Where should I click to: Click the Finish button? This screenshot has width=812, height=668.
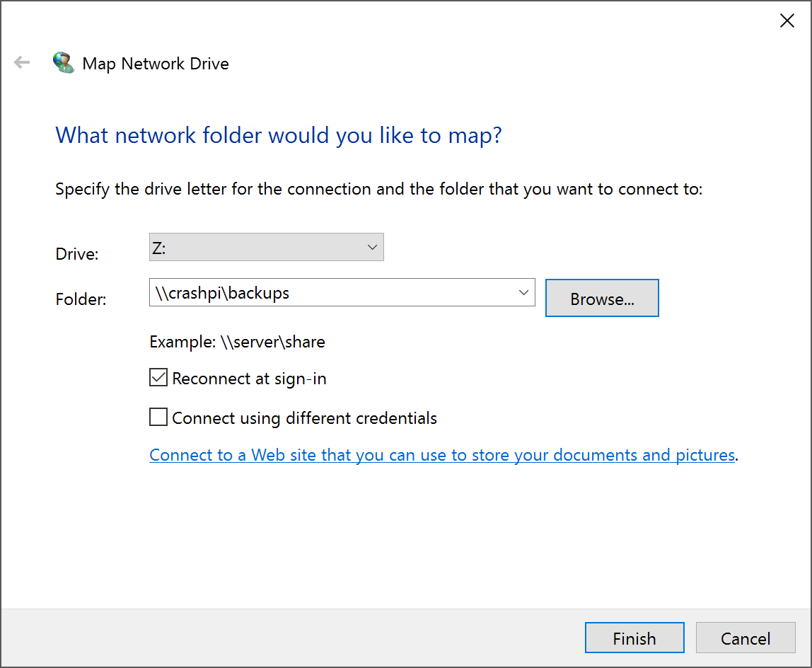634,638
